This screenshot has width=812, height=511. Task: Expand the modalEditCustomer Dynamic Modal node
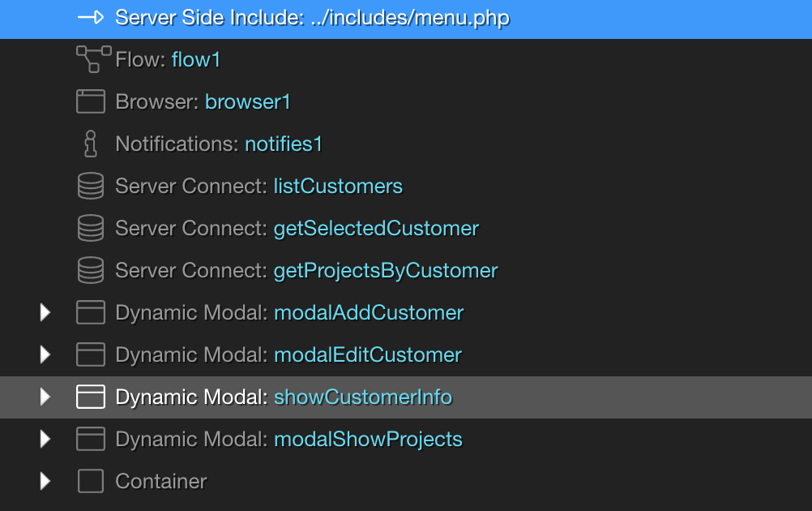(x=45, y=354)
